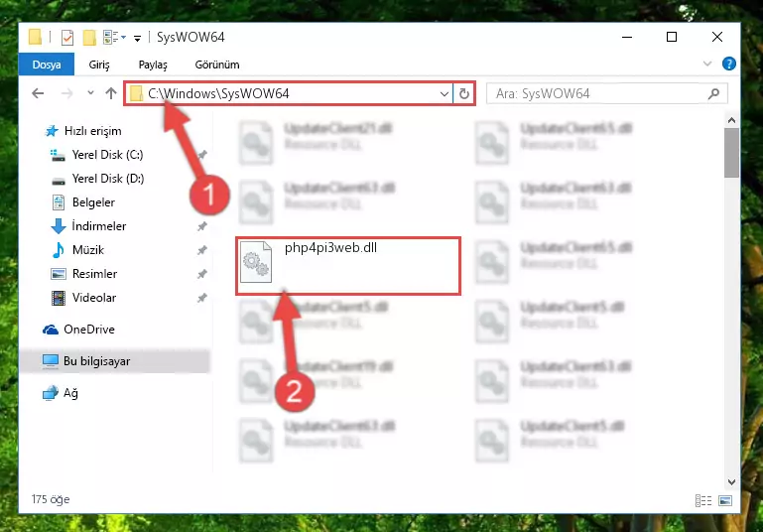Open Yerel Disk (D:) in sidebar
763x532 pixels.
tap(108, 179)
